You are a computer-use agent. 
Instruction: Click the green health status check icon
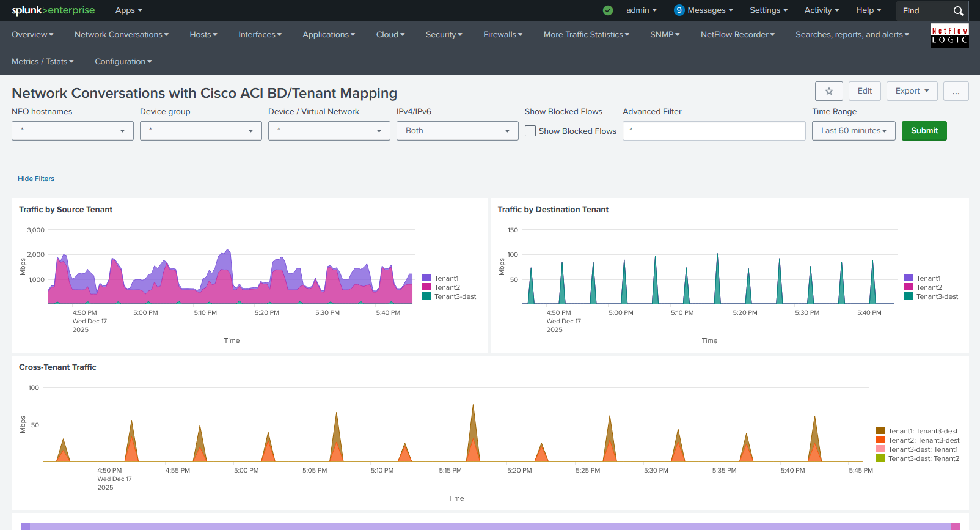pos(608,10)
